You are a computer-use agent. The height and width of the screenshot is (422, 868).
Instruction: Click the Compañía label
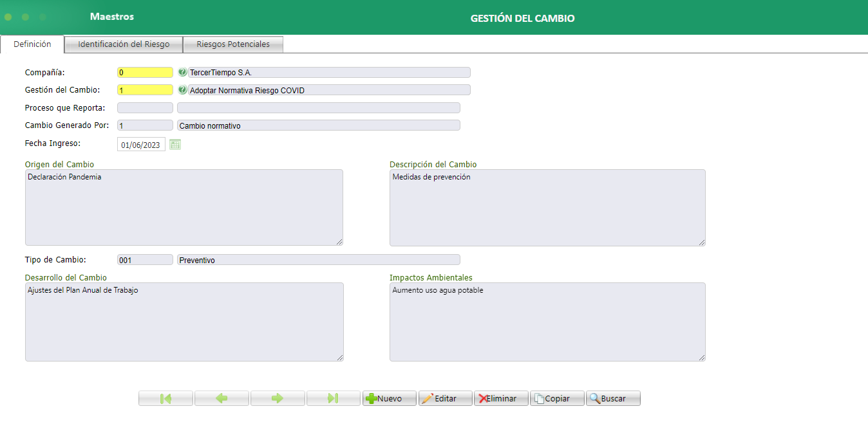[x=44, y=72]
